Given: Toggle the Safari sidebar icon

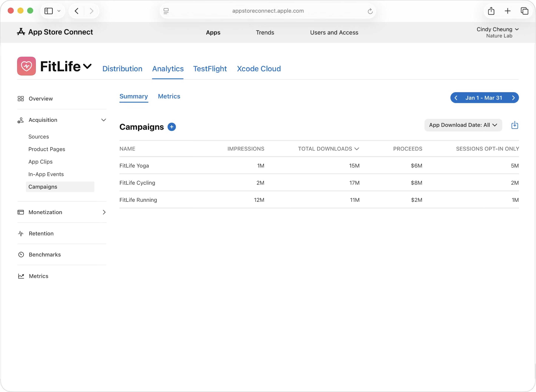Looking at the screenshot, I should point(49,11).
